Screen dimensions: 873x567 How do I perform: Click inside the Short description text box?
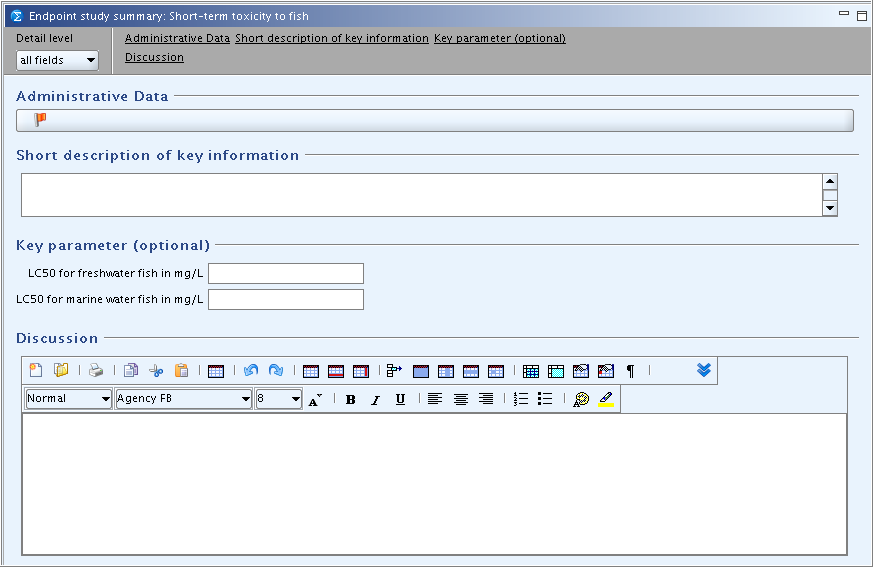click(421, 195)
